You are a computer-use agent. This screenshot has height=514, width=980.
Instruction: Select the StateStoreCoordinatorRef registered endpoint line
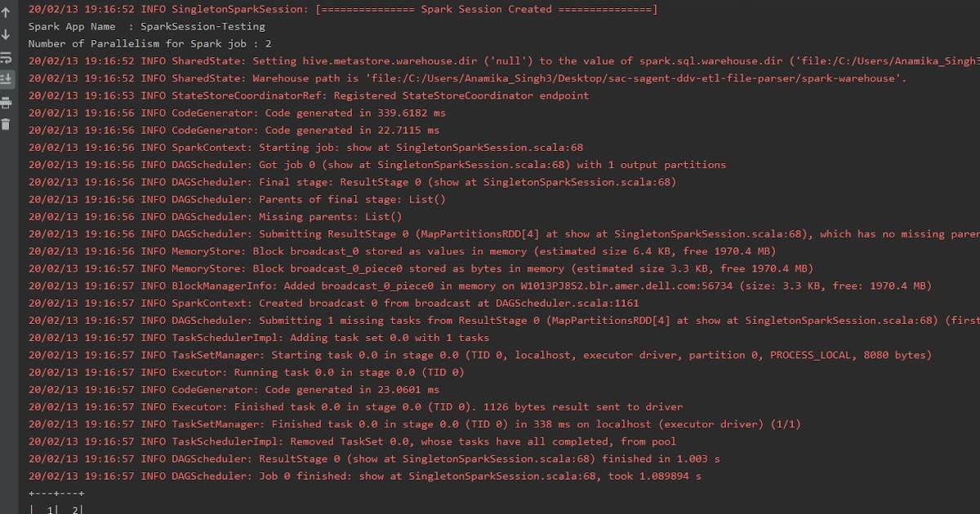coord(308,95)
